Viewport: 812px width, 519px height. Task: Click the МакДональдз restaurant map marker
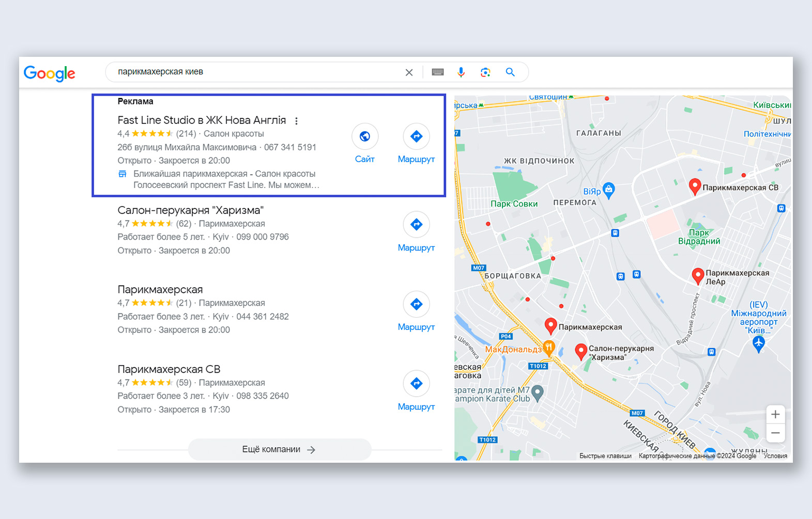click(x=549, y=348)
